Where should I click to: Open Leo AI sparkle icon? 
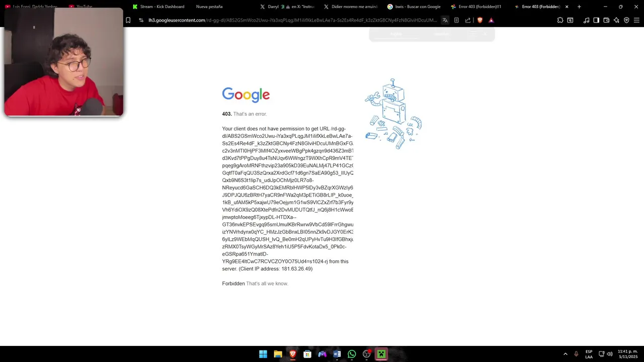tap(616, 20)
